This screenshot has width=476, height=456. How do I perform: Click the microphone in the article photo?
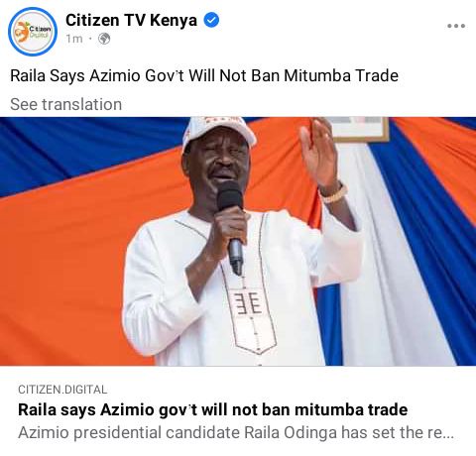coord(232,228)
